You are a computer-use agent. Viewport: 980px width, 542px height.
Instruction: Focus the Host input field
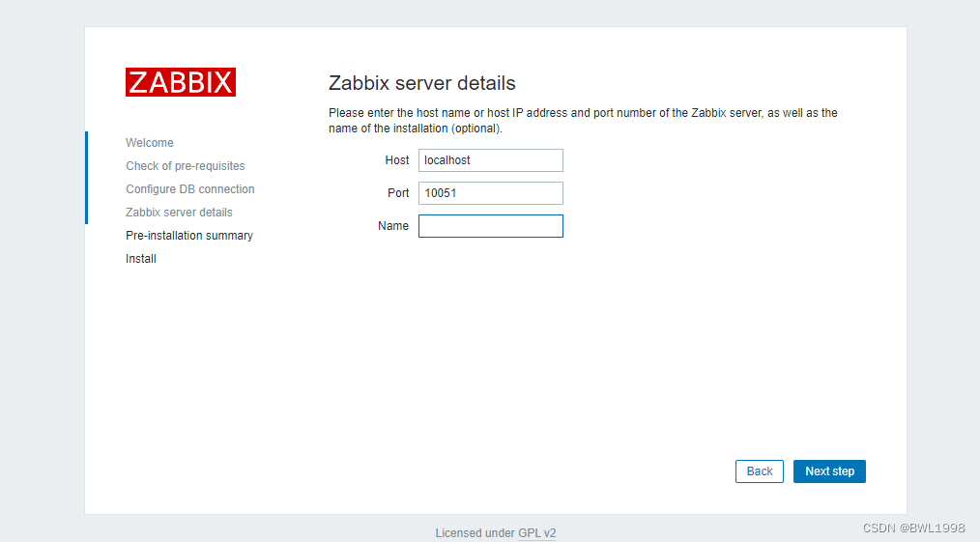(491, 159)
